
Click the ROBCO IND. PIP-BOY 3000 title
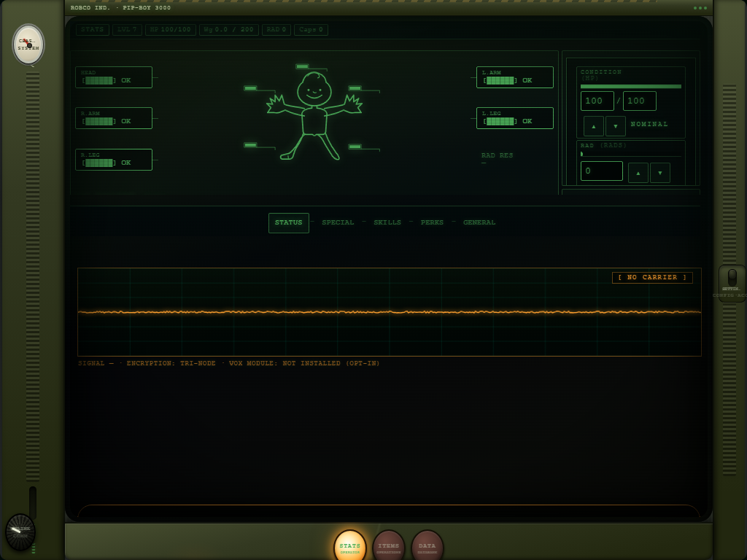click(x=120, y=7)
